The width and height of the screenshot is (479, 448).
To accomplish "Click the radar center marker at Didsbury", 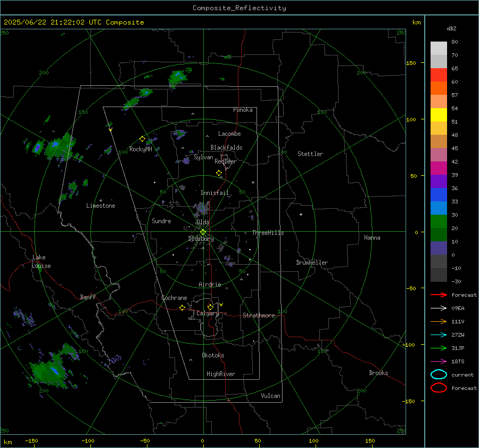I will click(203, 232).
